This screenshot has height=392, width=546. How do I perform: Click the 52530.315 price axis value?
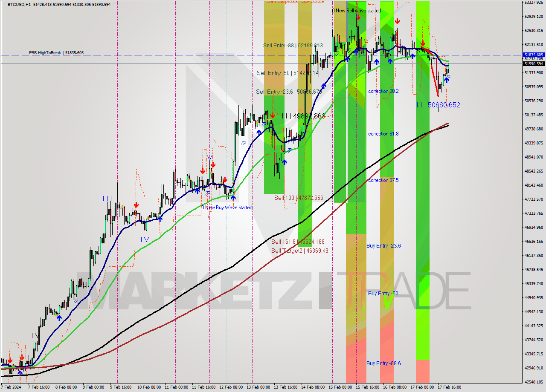point(534,31)
